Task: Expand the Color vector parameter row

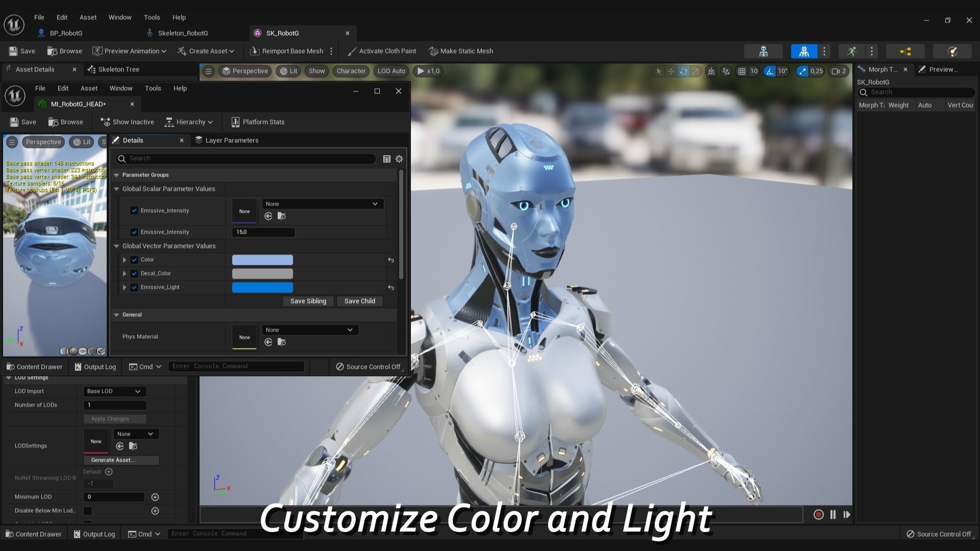Action: (125, 260)
